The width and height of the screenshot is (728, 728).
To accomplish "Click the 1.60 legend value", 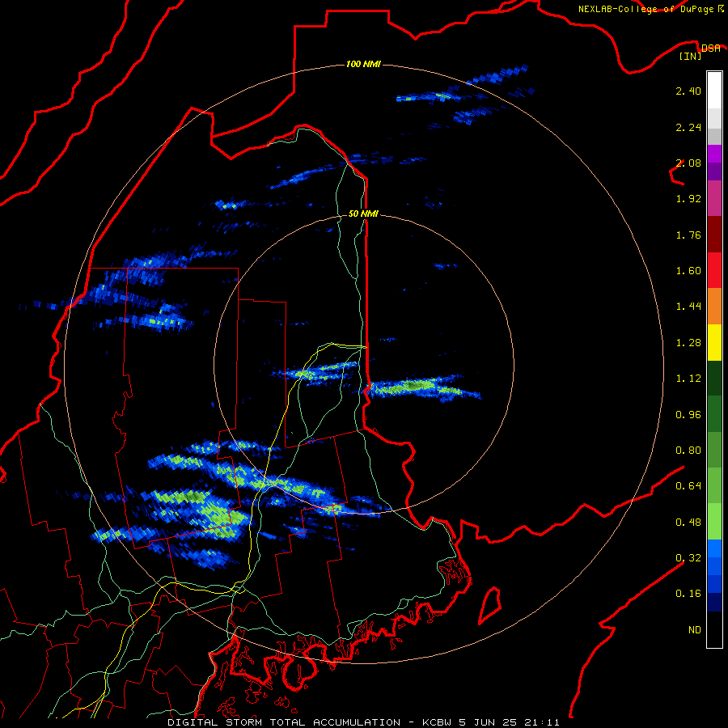I will point(688,271).
